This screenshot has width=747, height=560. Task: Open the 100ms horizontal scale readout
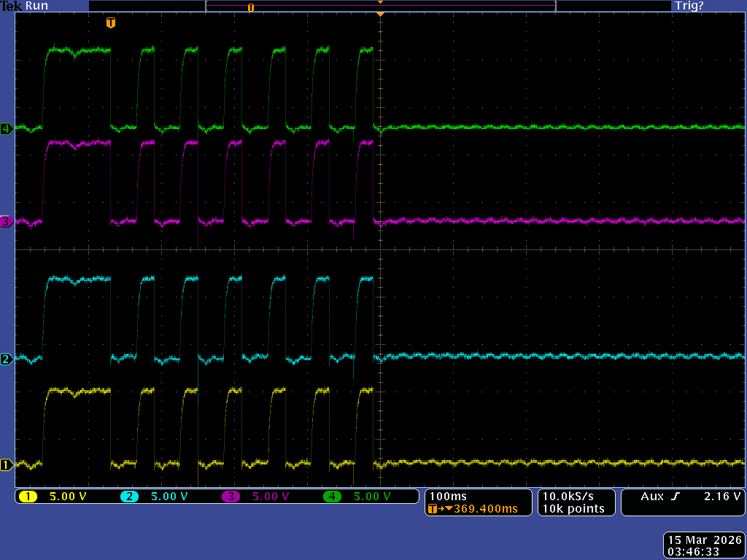449,497
